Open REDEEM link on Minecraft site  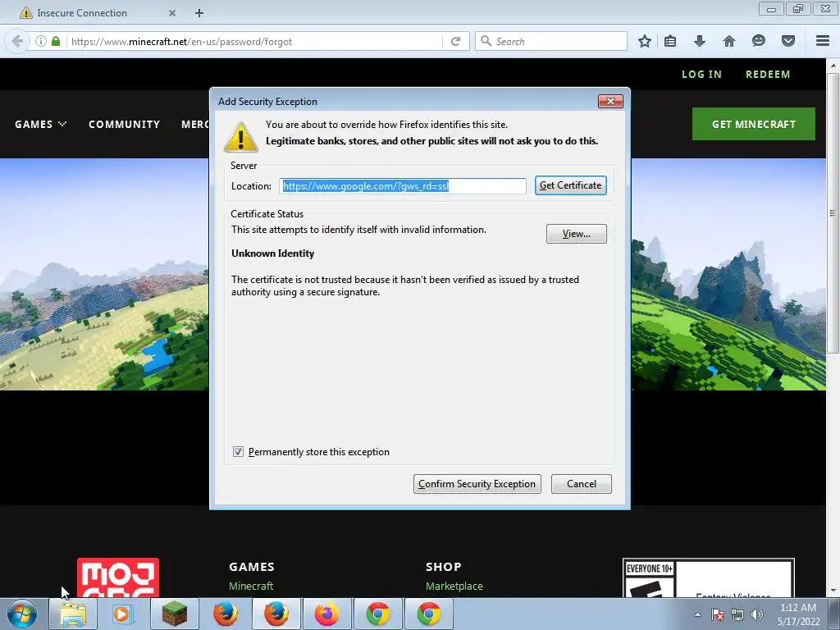pyautogui.click(x=768, y=75)
